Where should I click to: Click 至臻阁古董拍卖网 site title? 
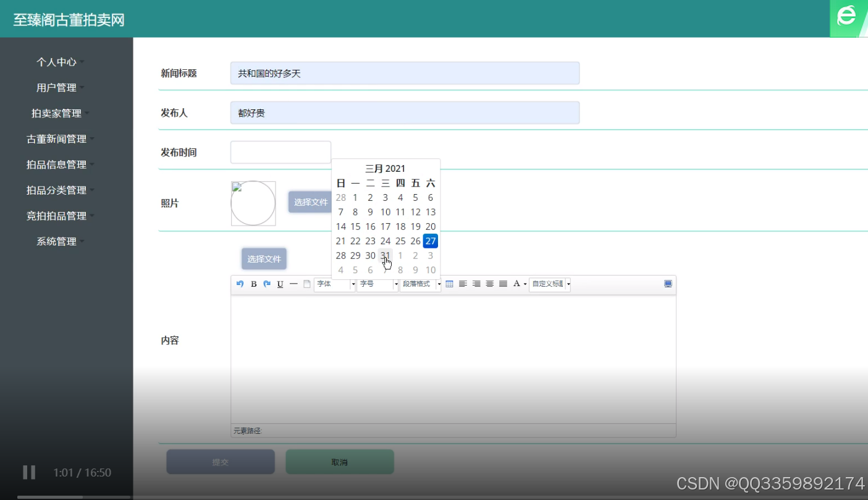click(x=69, y=20)
